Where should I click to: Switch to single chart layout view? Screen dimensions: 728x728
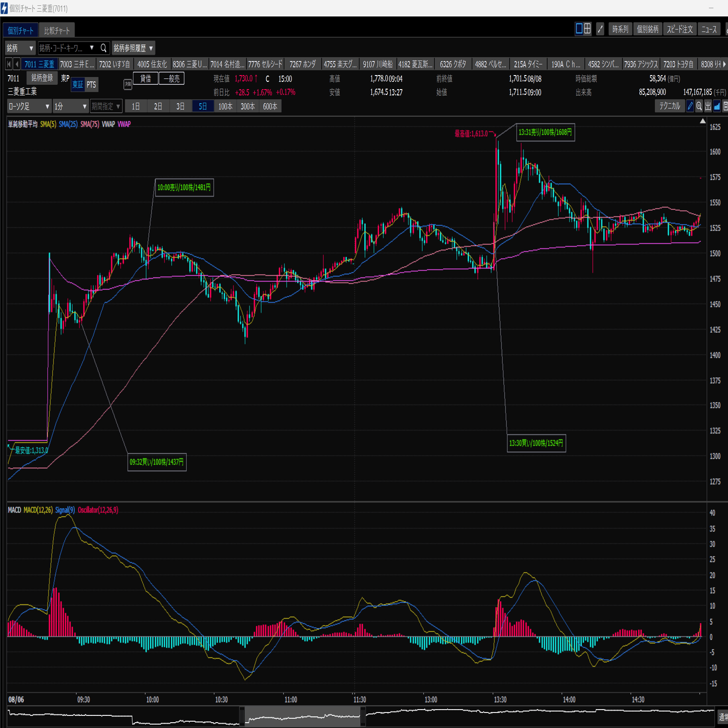click(x=579, y=29)
